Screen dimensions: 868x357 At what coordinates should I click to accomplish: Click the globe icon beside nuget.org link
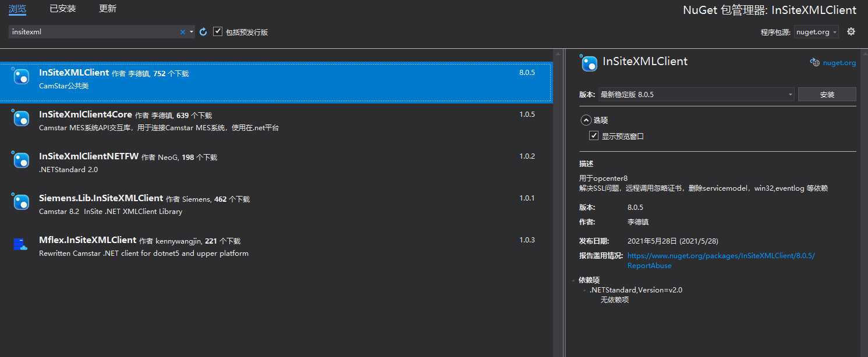point(815,62)
